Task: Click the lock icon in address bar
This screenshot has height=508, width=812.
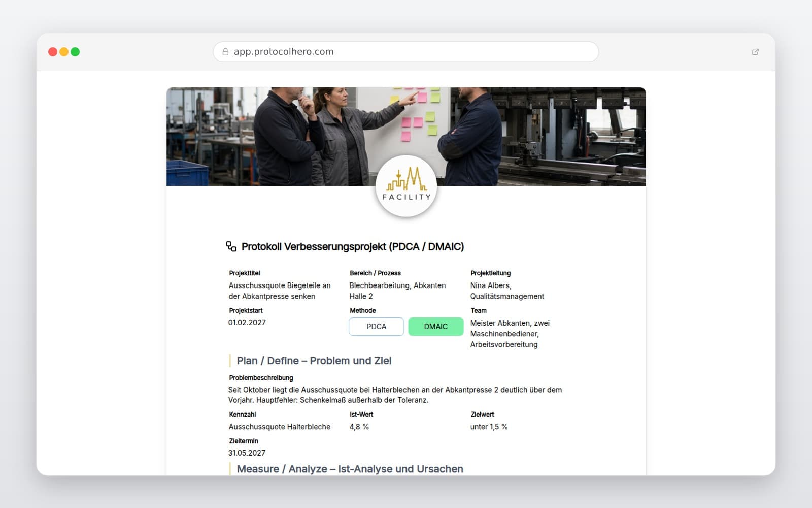Action: (225, 52)
